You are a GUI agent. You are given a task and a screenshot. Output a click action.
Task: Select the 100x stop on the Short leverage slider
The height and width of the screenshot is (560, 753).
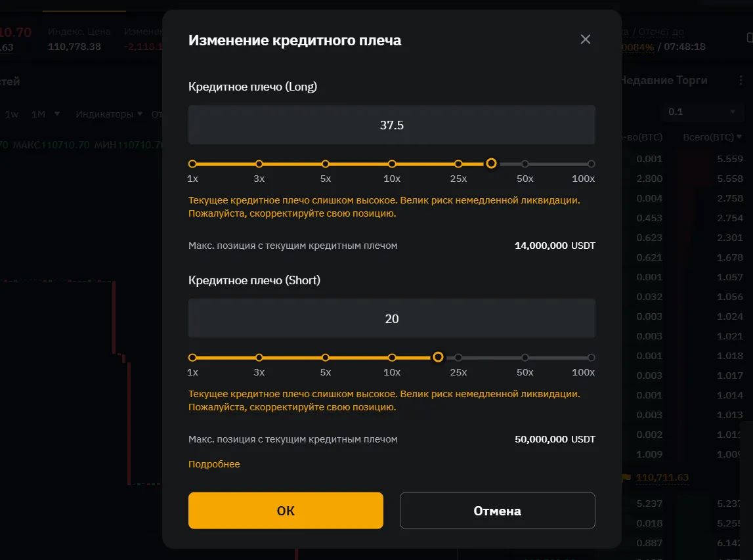(x=592, y=357)
